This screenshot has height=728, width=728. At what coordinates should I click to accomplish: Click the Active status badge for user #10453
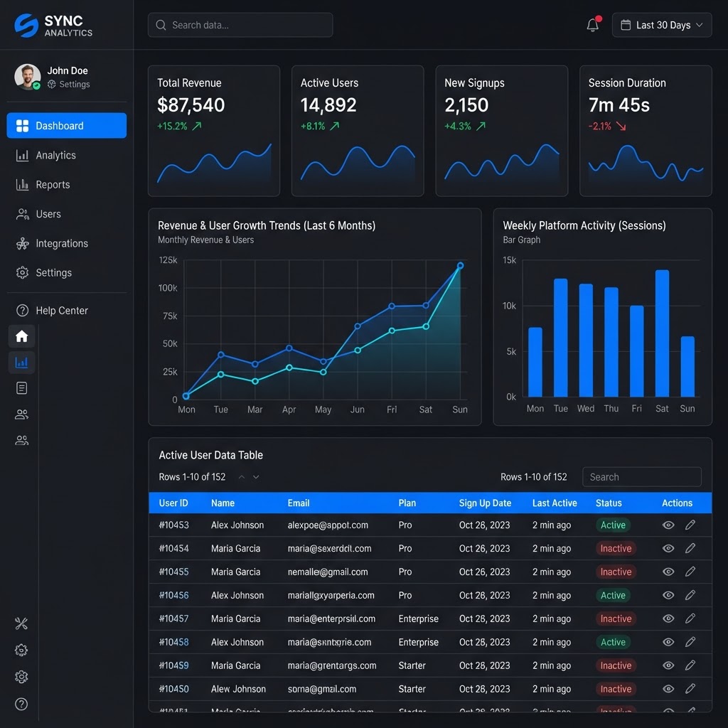[x=613, y=525]
